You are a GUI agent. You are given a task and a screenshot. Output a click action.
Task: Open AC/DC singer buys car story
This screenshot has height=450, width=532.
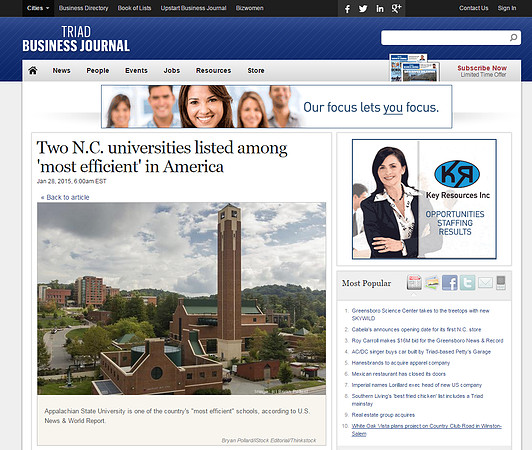[421, 352]
